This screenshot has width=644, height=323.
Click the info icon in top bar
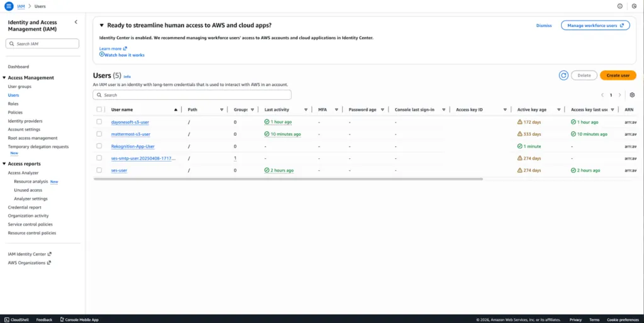[619, 6]
